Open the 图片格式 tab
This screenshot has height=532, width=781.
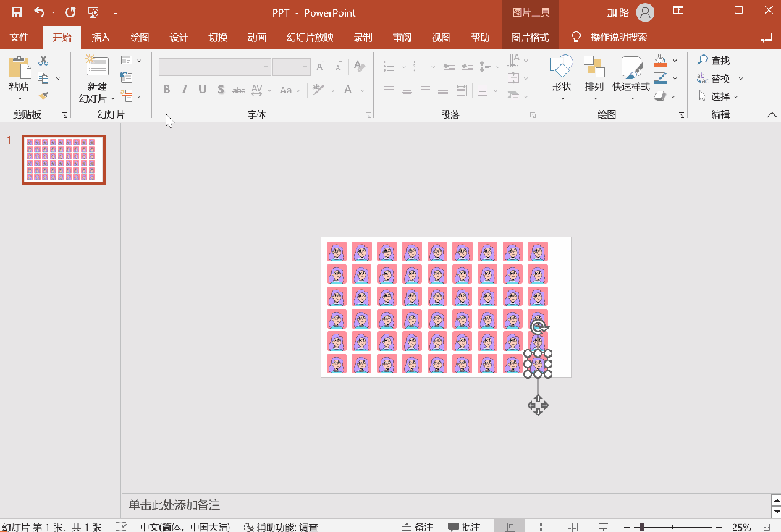tap(530, 38)
